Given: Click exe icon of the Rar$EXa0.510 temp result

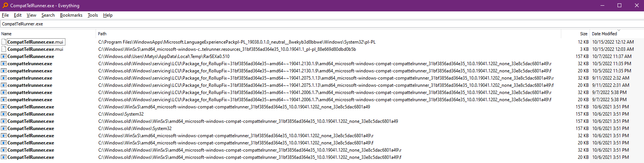Looking at the screenshot, I should [4, 56].
